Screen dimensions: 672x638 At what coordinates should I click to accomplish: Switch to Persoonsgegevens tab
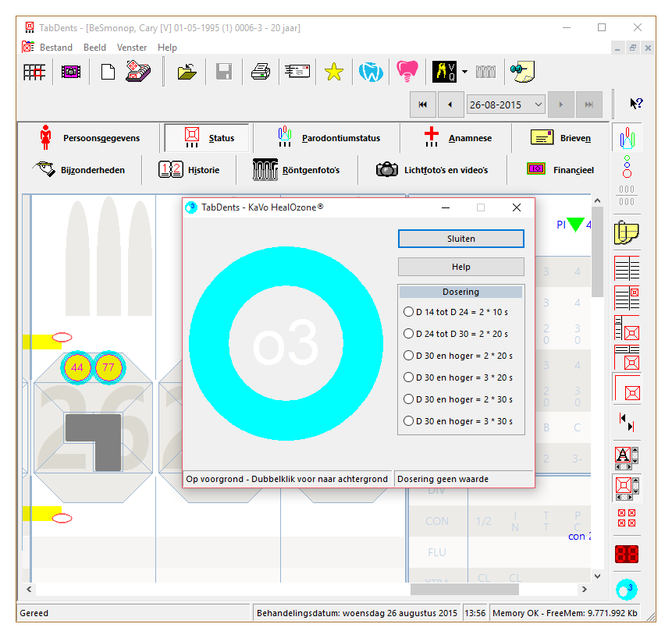[89, 138]
